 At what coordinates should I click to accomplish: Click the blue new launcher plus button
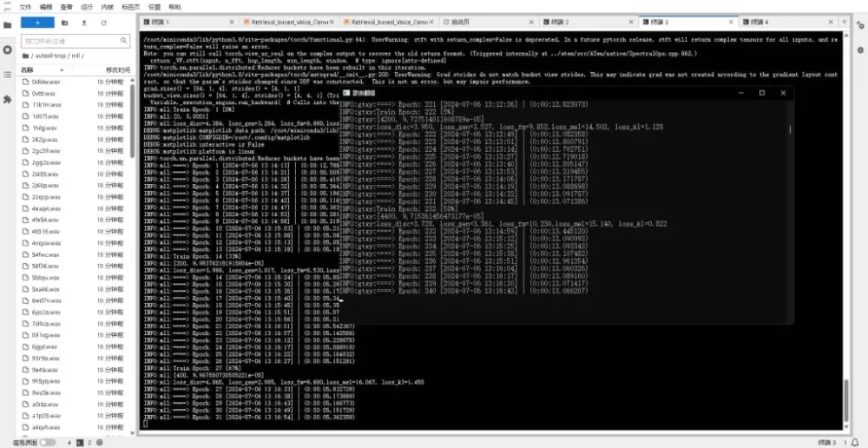click(x=37, y=23)
